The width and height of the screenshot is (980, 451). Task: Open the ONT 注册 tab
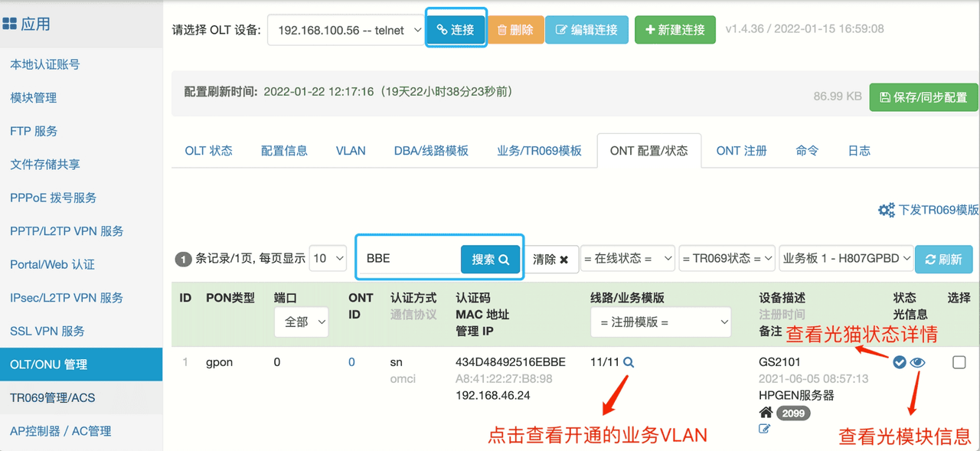[741, 151]
